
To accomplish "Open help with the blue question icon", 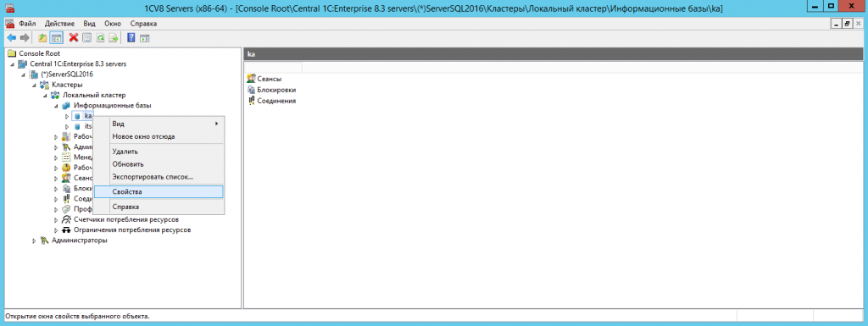I will [131, 38].
